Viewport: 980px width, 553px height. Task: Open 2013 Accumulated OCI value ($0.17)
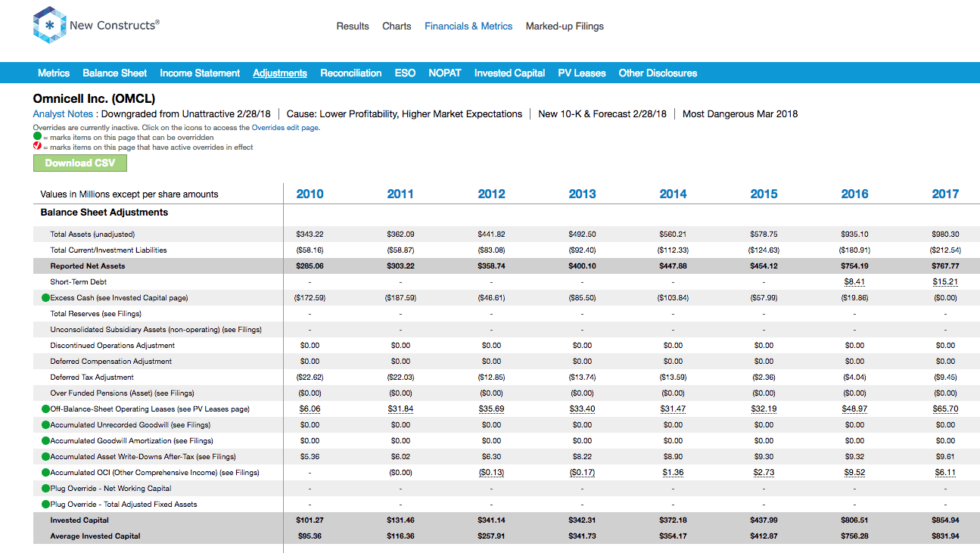[582, 473]
